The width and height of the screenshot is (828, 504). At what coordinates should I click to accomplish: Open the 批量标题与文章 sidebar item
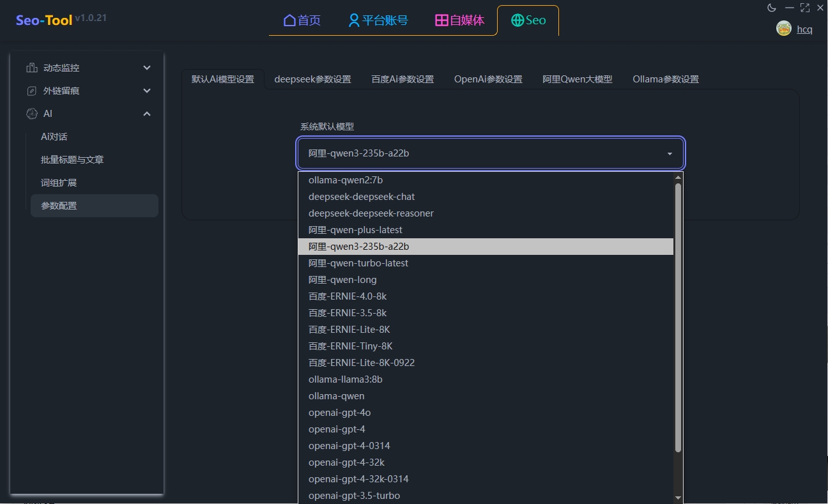coord(95,160)
